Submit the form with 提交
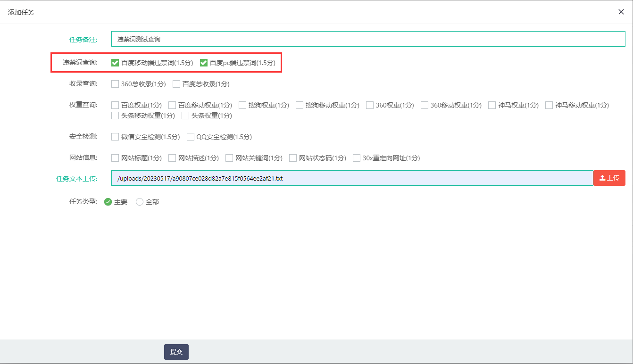 pyautogui.click(x=176, y=352)
